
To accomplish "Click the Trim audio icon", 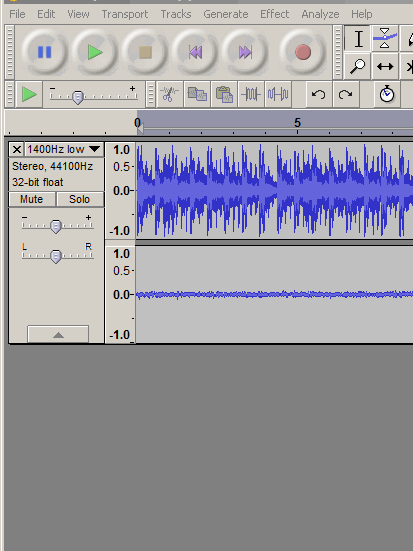I will pyautogui.click(x=251, y=94).
